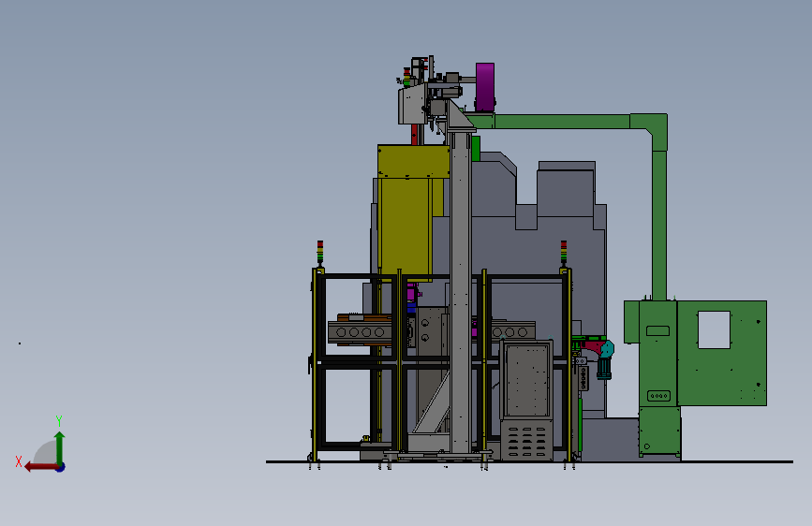Click the green "Y" axis label

59,420
